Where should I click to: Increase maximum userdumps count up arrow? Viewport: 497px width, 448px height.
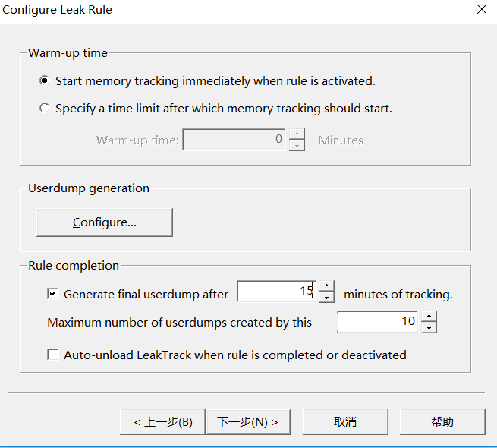429,317
